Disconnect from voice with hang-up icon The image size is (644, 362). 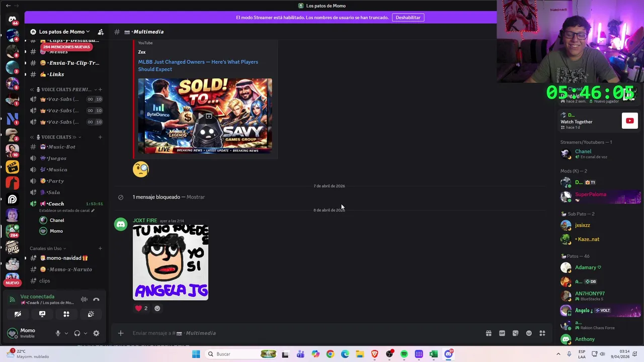96,300
